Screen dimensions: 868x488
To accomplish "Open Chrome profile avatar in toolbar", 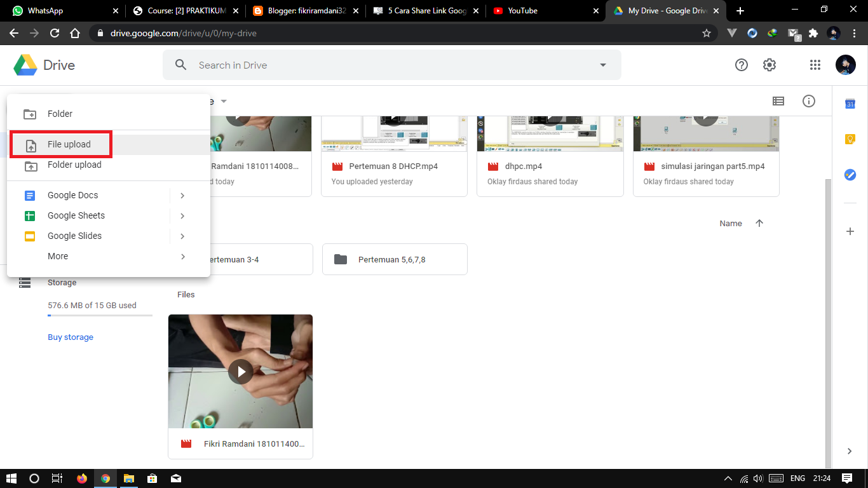I will 834,33.
